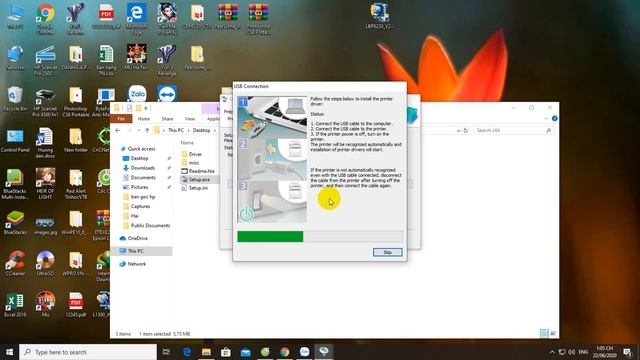
Task: Select OneDrive in navigation pane
Action: [x=134, y=238]
